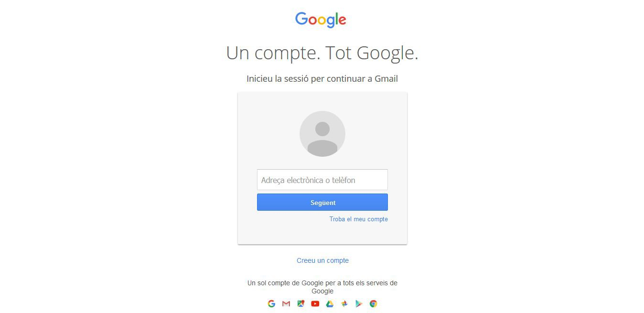
Task: Click the blue 'Següent' button
Action: [x=322, y=202]
